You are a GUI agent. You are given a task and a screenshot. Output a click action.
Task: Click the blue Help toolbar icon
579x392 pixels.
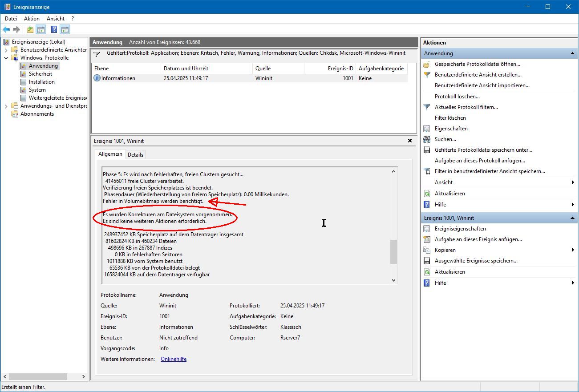(54, 30)
